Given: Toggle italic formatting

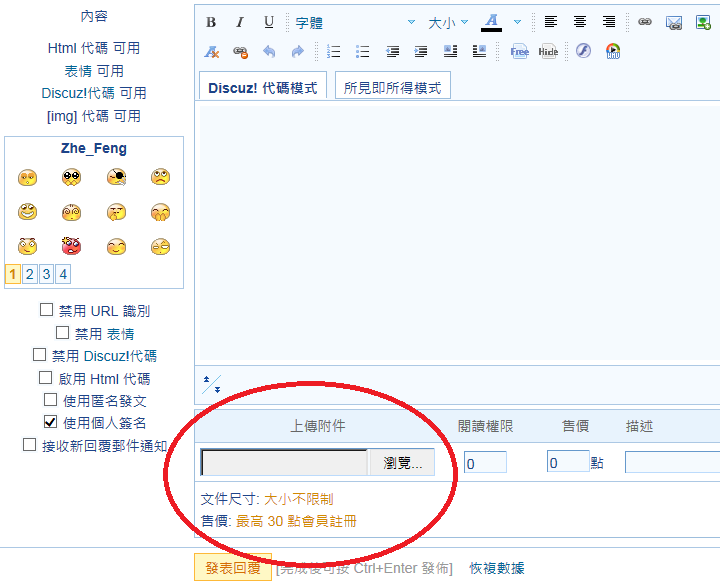Looking at the screenshot, I should 240,22.
